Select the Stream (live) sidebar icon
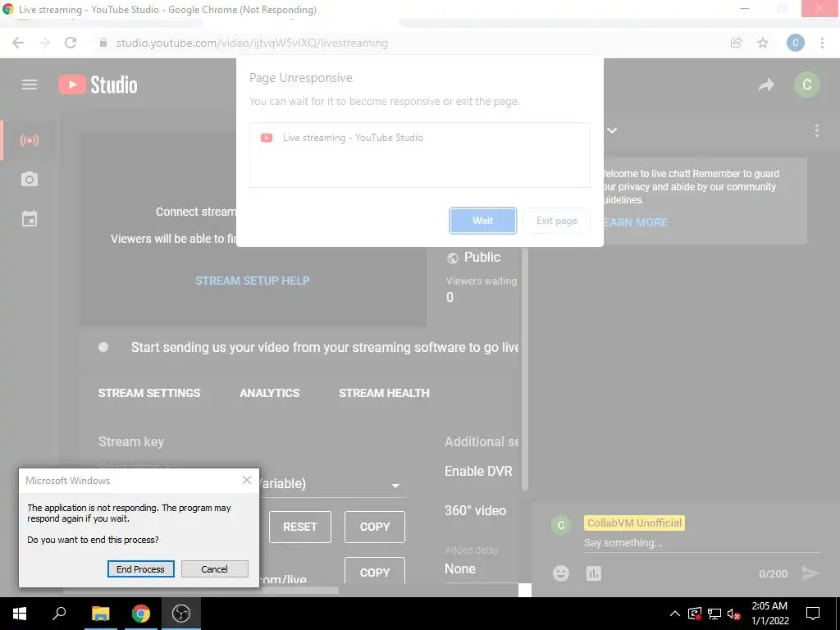This screenshot has width=840, height=630. tap(30, 140)
